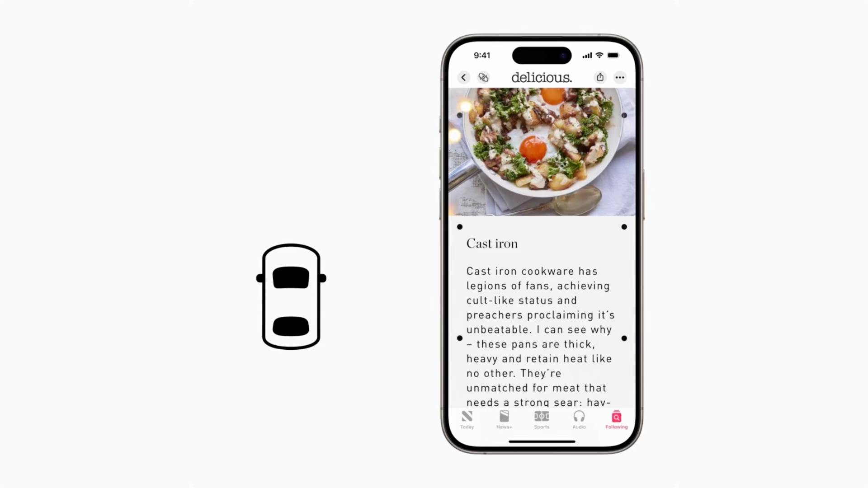
Task: Open the share sheet icon
Action: [600, 77]
